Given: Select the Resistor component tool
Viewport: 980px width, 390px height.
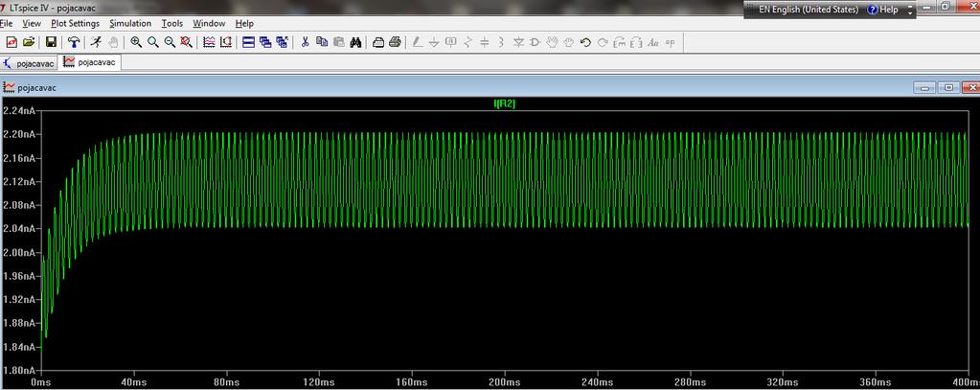Looking at the screenshot, I should coord(468,42).
